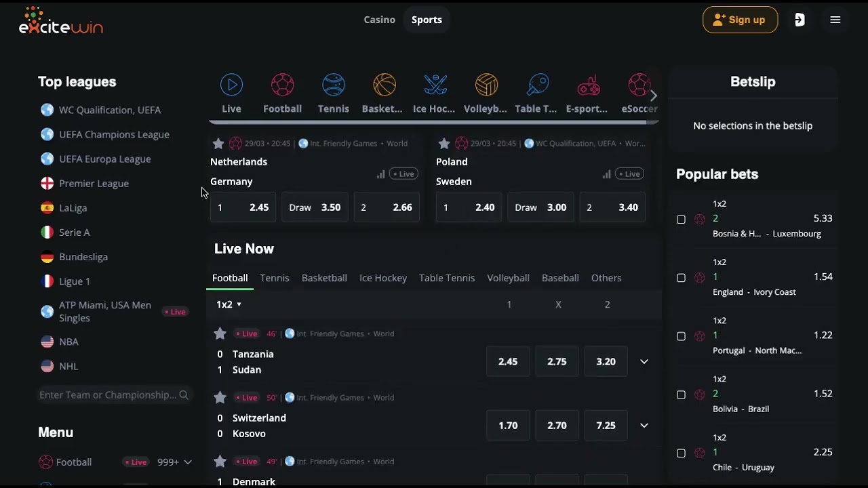Select the Tennis category icon
Image resolution: width=868 pixels, height=488 pixels.
click(334, 85)
